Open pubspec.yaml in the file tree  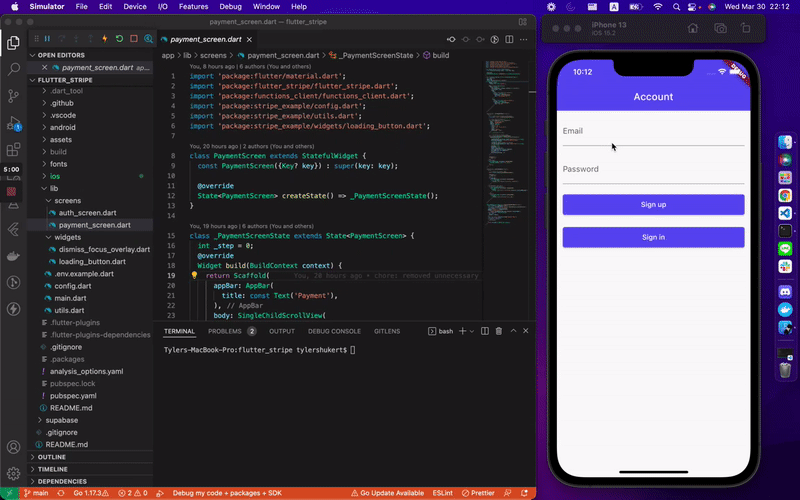(73, 396)
